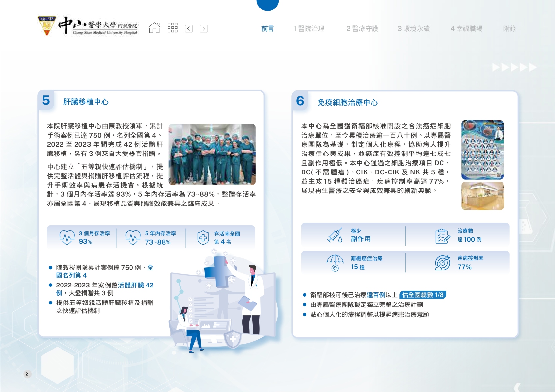The width and height of the screenshot is (555, 392).
Task: Open the grid contents menu icon
Action: tap(172, 28)
